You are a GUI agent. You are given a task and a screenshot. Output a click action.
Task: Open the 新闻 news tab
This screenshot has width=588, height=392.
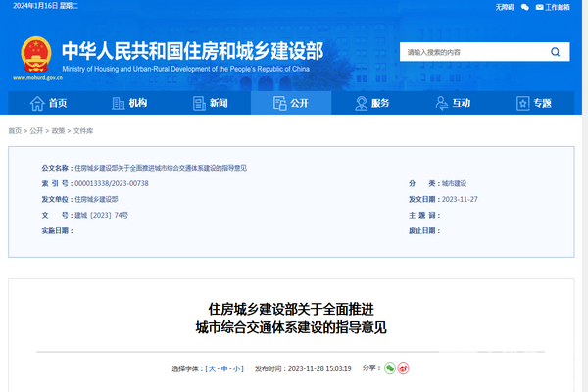[x=209, y=103]
